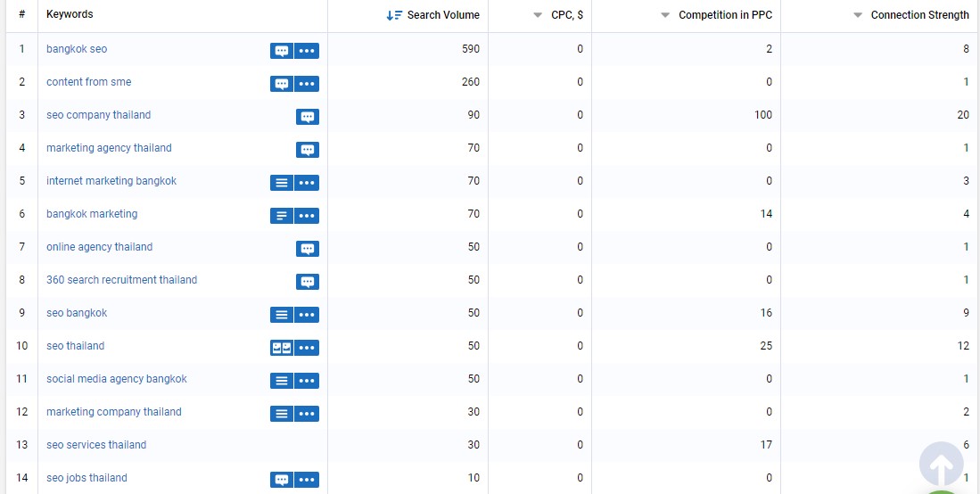Open the three-dots menu for seo thailand
This screenshot has width=980, height=494.
[306, 348]
